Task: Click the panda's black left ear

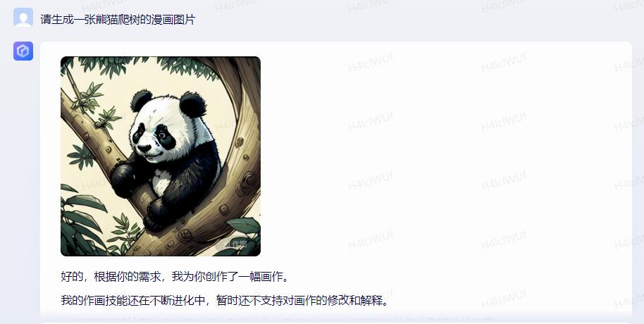Action: [x=141, y=101]
